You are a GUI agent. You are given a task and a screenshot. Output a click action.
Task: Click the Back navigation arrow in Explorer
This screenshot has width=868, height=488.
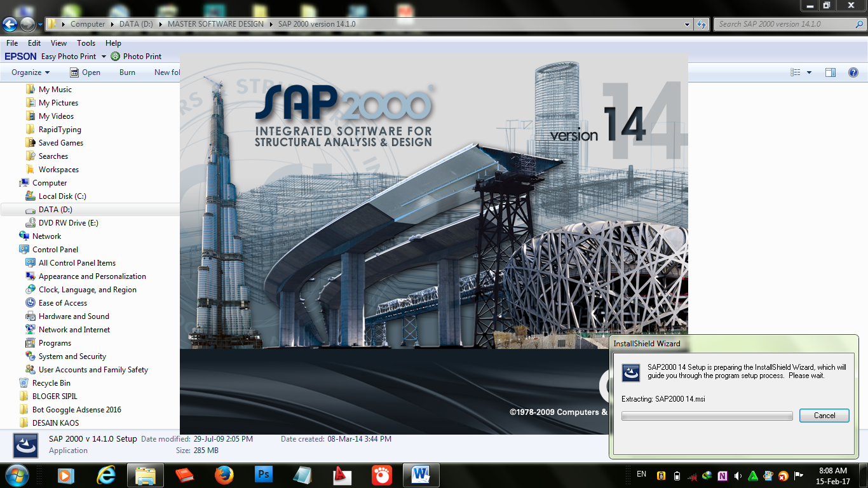pyautogui.click(x=10, y=24)
